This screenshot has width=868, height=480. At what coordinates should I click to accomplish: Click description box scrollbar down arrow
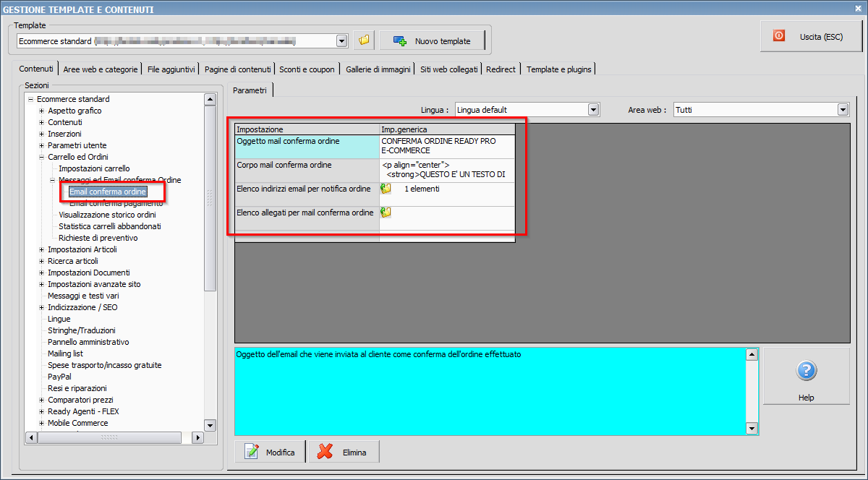pos(752,429)
